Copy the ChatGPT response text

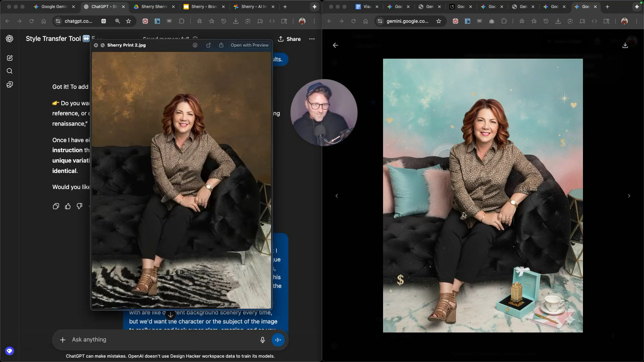pos(56,206)
